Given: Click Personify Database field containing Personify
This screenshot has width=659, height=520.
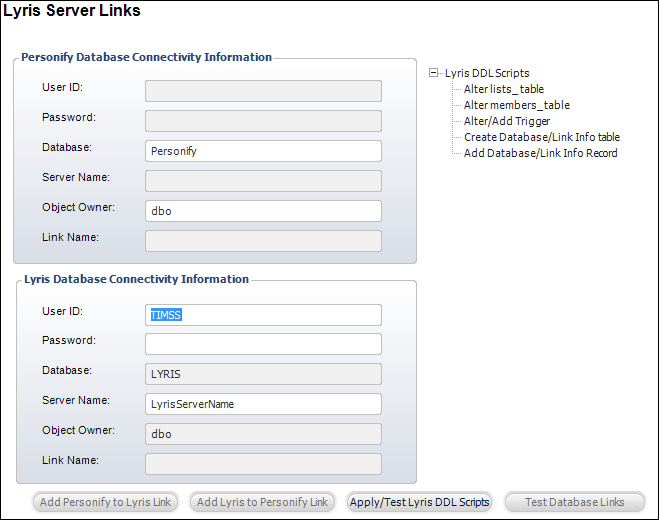Looking at the screenshot, I should click(264, 151).
